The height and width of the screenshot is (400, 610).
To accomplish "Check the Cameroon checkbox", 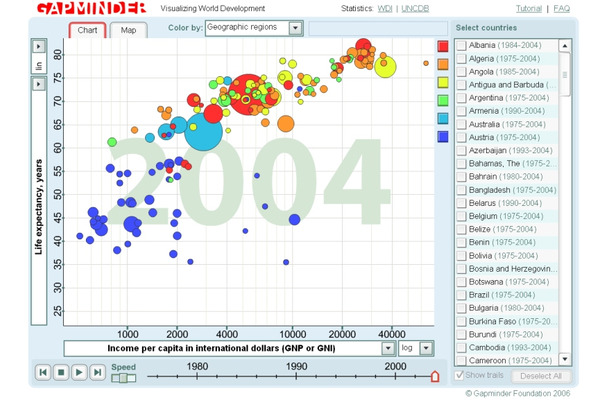I will click(x=461, y=361).
